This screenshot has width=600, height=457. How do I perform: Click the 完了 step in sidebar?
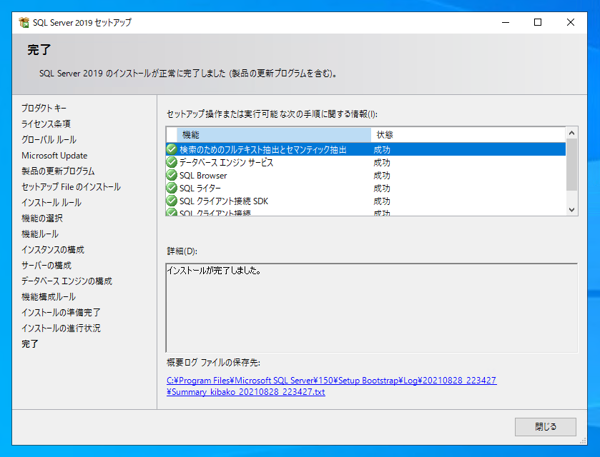coord(29,344)
